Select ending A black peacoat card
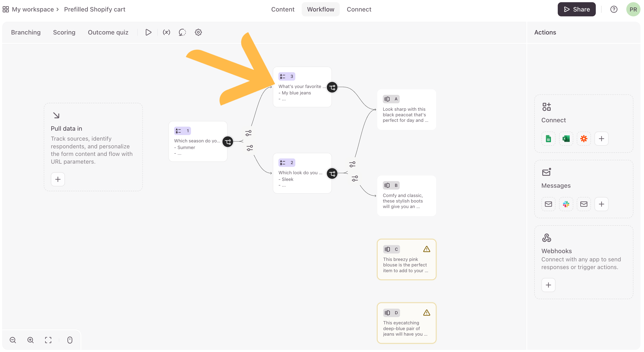The image size is (644, 352). [406, 110]
